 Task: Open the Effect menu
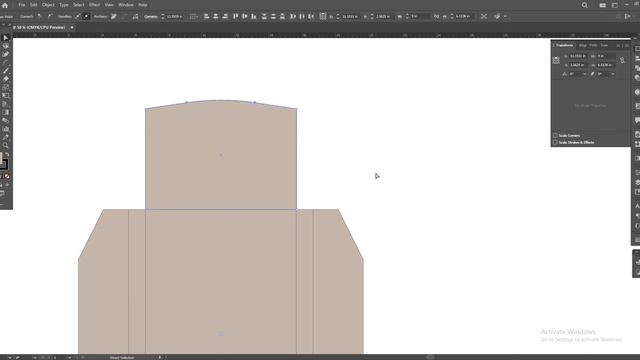[94, 5]
